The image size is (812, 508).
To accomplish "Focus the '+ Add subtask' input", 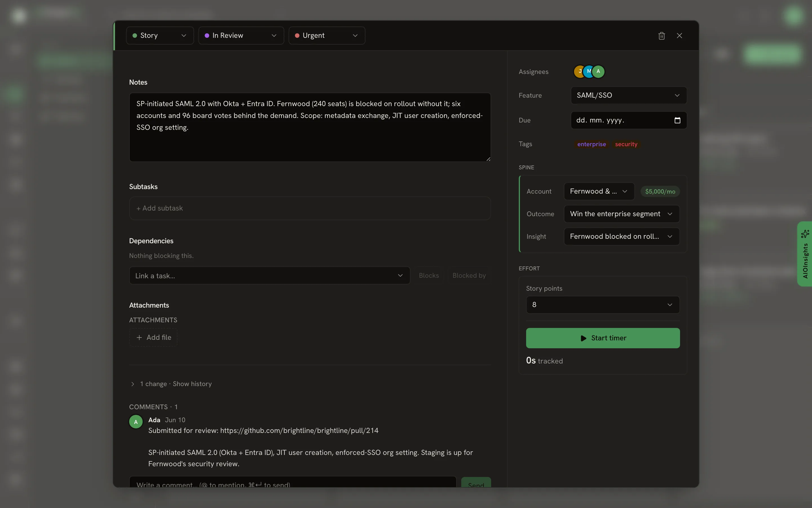I will [310, 208].
